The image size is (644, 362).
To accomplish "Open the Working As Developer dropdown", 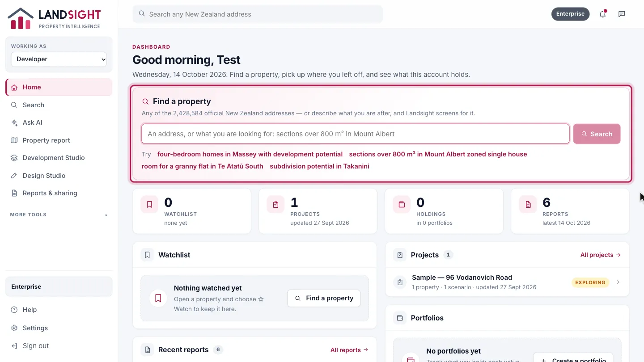I will coord(59,59).
